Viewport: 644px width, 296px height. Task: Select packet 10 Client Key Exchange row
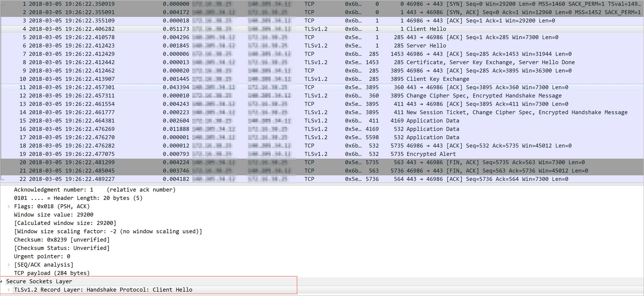(438, 79)
